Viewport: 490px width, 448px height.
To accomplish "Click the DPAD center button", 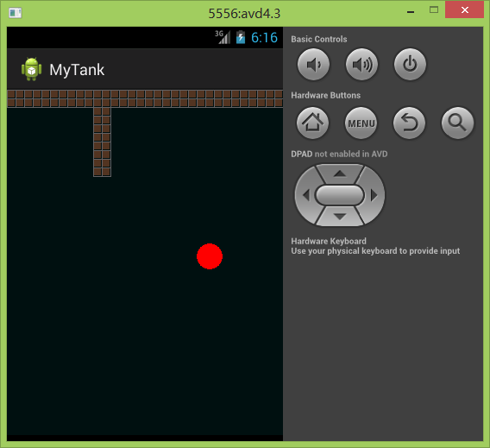I will (x=340, y=195).
